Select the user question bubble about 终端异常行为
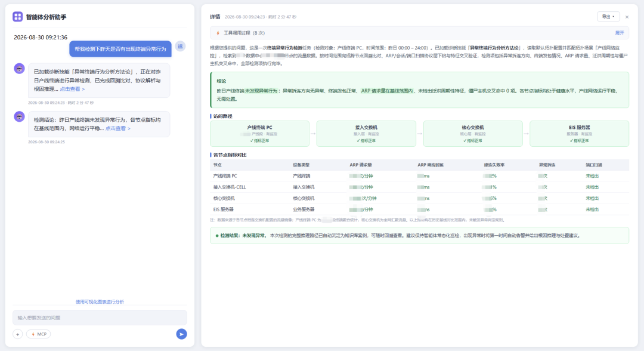The height and width of the screenshot is (351, 644). coord(120,49)
